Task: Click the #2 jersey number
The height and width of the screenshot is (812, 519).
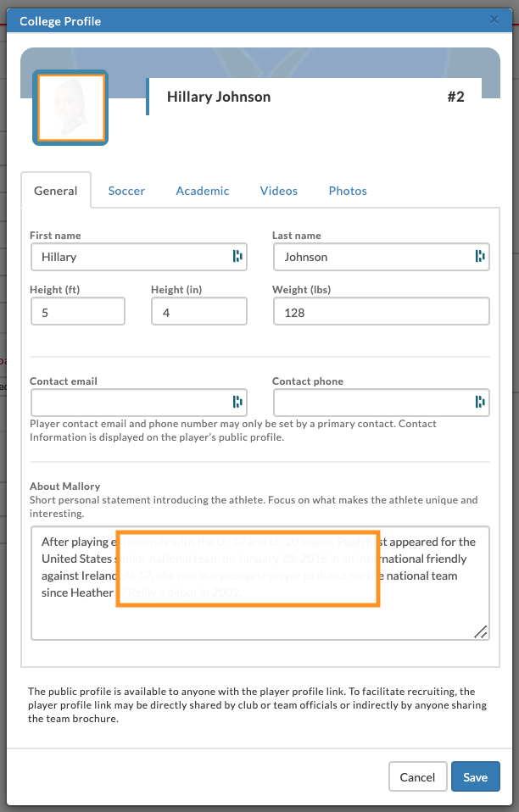Action: 455,97
